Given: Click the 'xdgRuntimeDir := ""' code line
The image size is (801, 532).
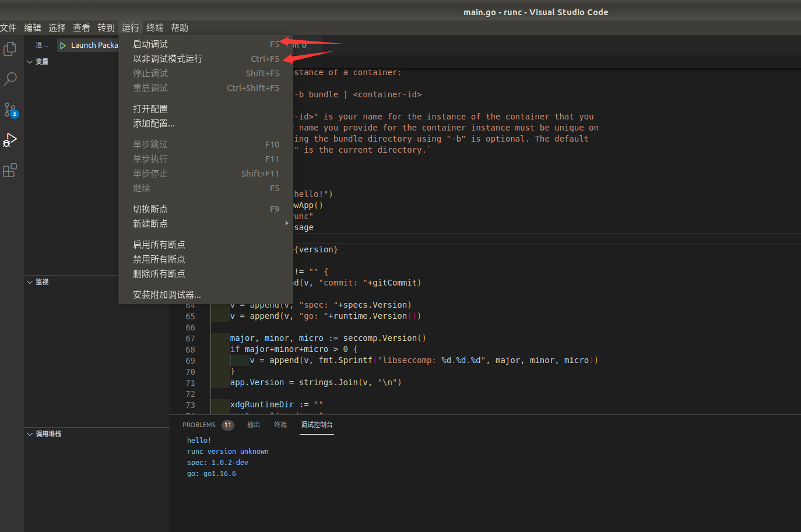Looking at the screenshot, I should pos(276,405).
